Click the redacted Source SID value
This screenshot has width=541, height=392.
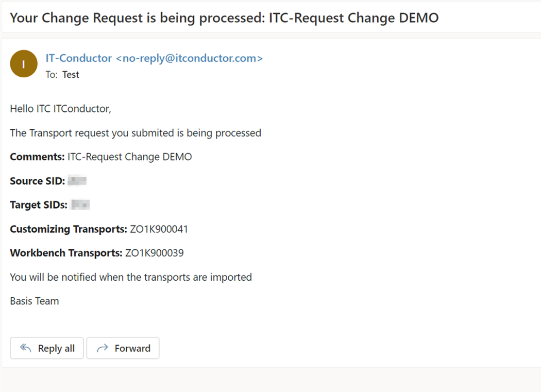(x=78, y=180)
